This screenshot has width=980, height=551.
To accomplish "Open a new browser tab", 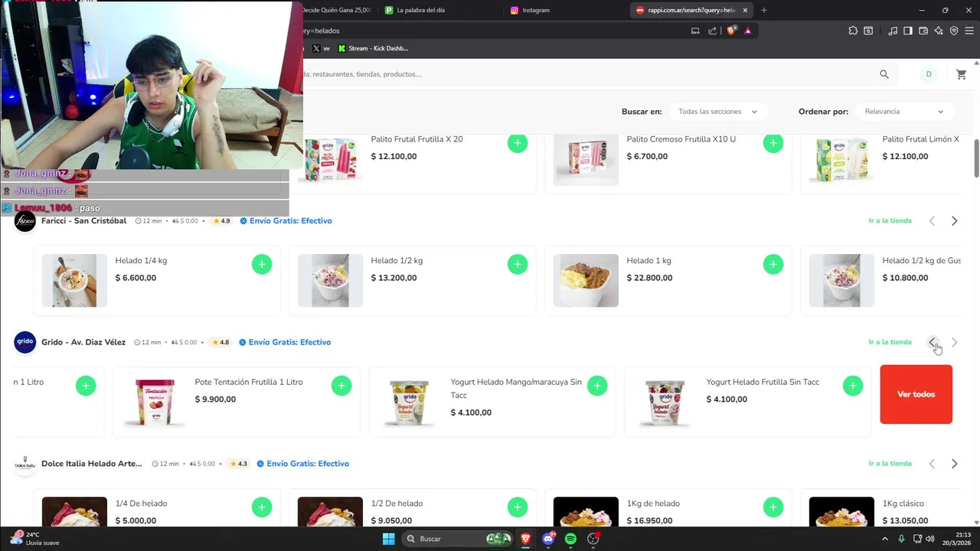I will coord(763,10).
